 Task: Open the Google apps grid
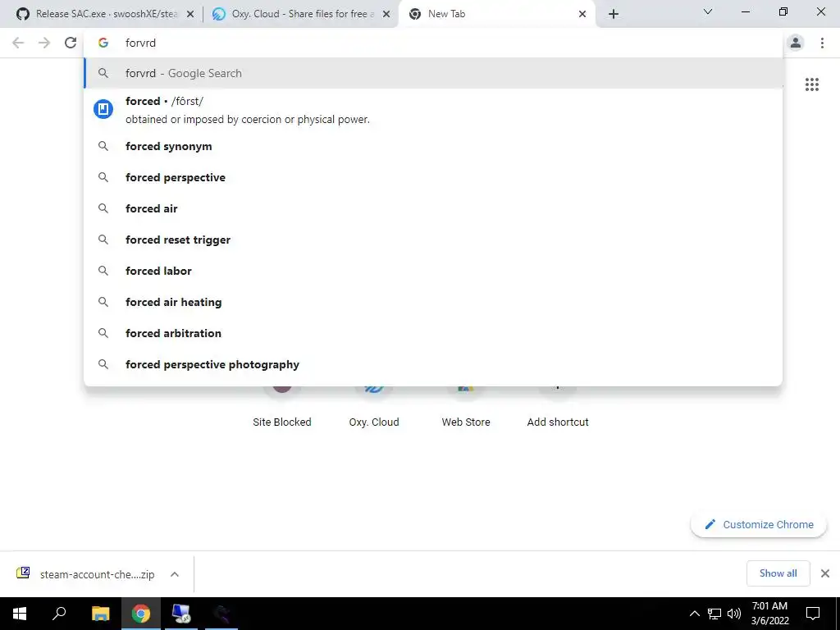coord(811,84)
